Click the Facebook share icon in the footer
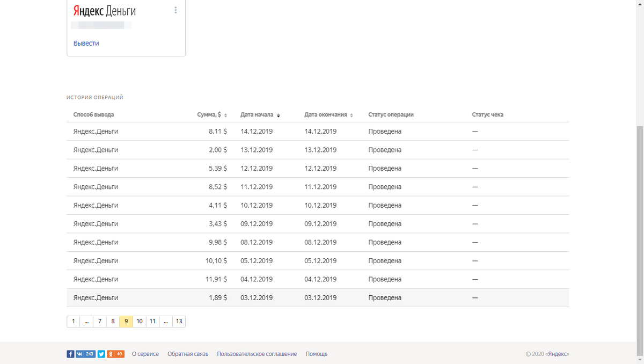The width and height of the screenshot is (644, 364). pos(70,354)
